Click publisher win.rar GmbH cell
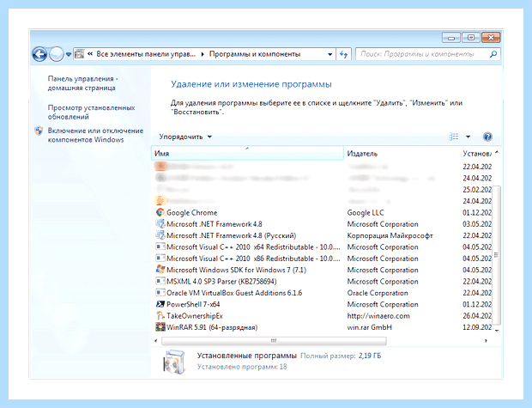 (x=369, y=327)
